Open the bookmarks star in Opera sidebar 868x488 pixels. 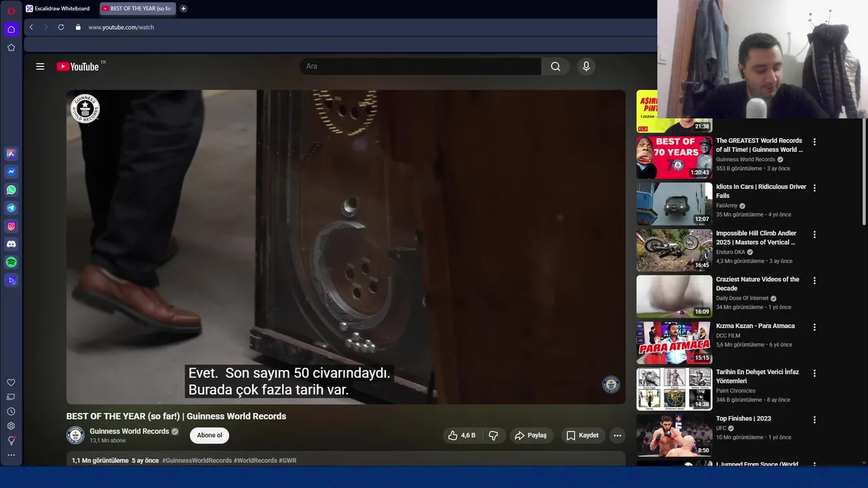click(x=11, y=47)
